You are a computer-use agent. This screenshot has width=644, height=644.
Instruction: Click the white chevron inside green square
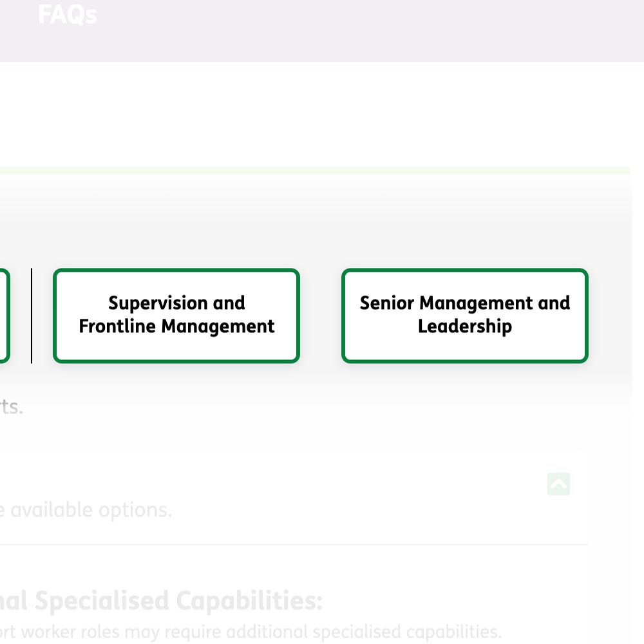[558, 485]
